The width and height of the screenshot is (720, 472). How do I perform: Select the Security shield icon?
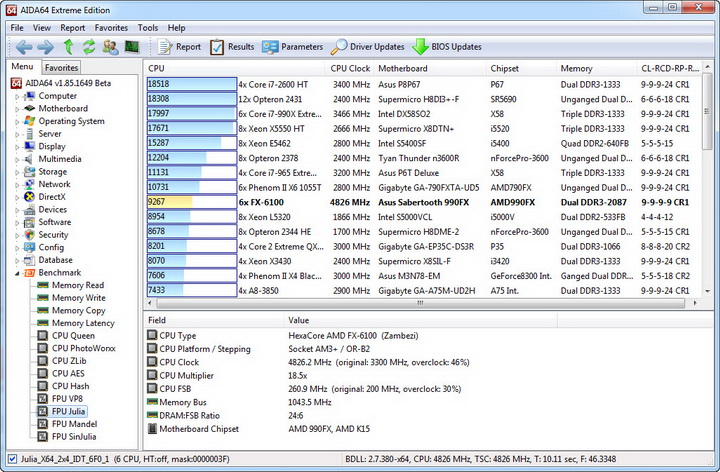[29, 235]
